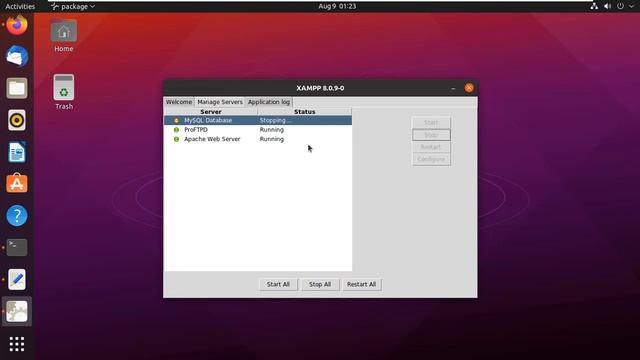This screenshot has height=360, width=640.
Task: Open the Help icon in dock
Action: pos(17,216)
